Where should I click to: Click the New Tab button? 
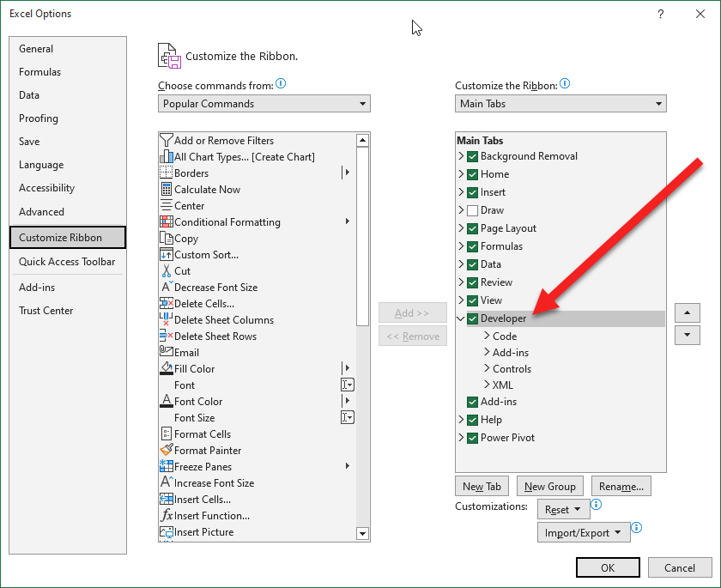pos(482,486)
